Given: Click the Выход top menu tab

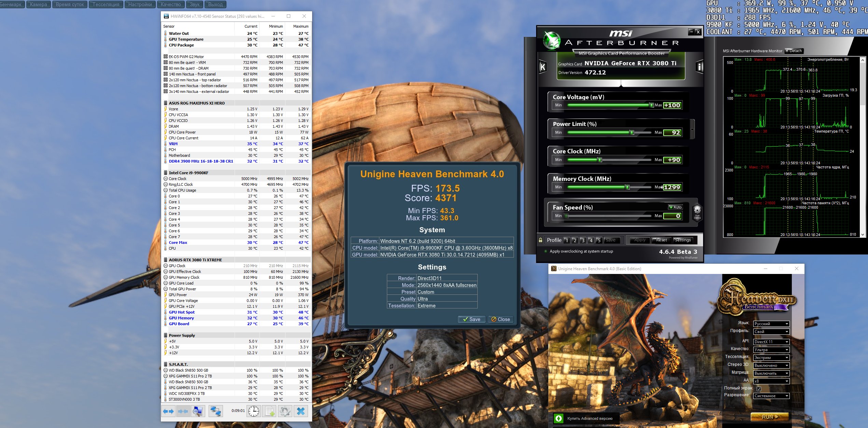Looking at the screenshot, I should (215, 4).
